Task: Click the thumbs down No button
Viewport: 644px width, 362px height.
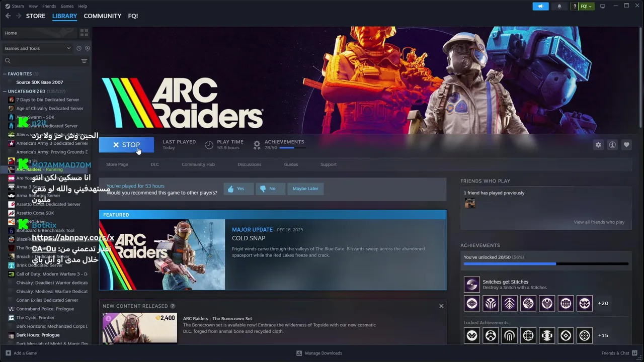Action: click(x=270, y=189)
